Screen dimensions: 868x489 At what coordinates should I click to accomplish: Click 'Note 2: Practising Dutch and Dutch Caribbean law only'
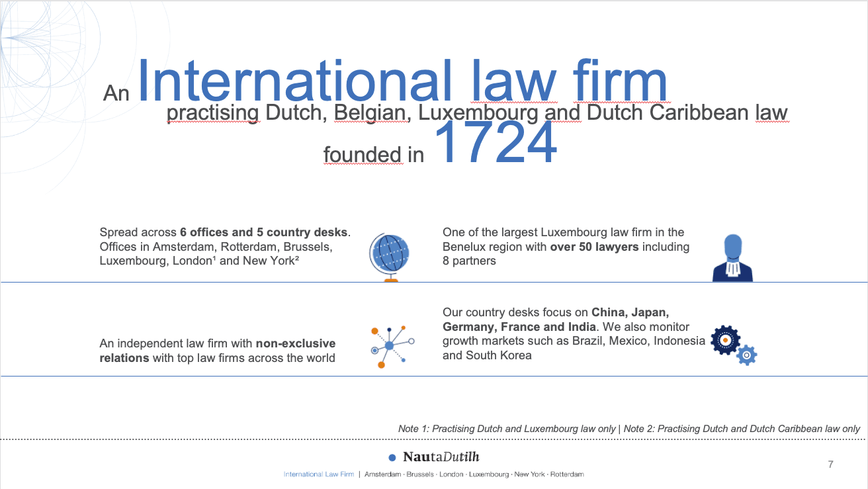click(x=742, y=429)
